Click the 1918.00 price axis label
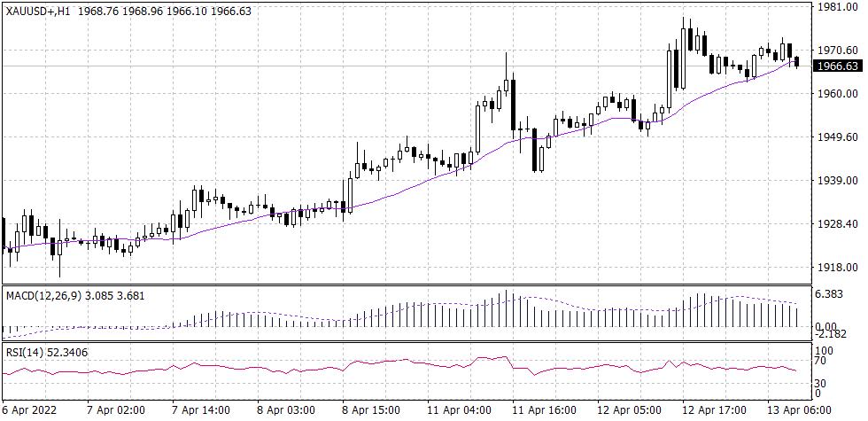The height and width of the screenshot is (421, 868). [837, 268]
